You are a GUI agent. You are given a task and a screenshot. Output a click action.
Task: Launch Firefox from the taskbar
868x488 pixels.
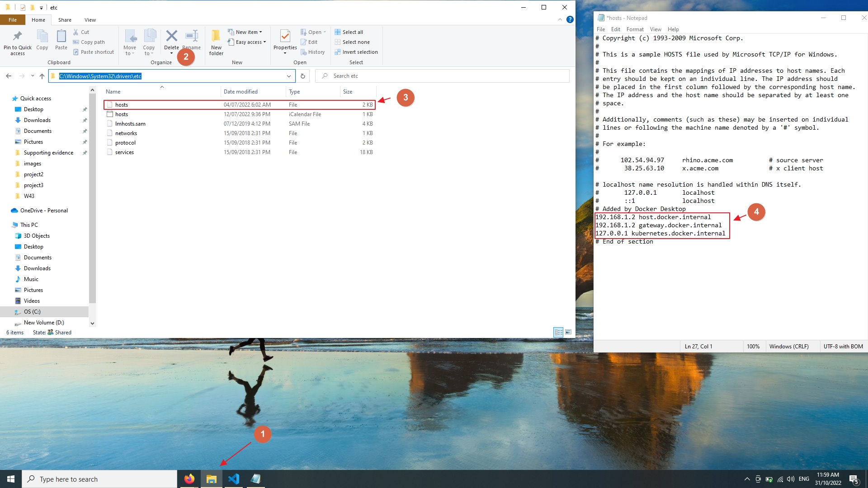tap(189, 479)
